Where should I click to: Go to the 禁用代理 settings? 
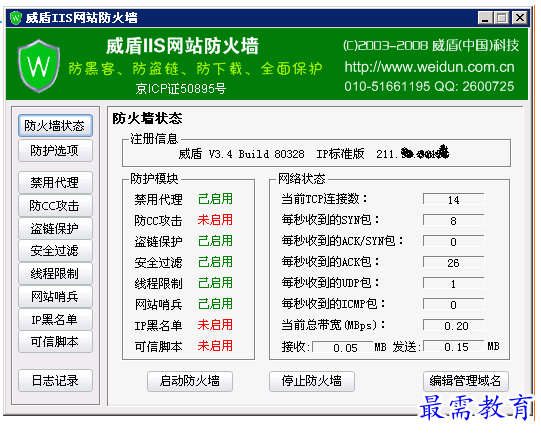click(55, 183)
